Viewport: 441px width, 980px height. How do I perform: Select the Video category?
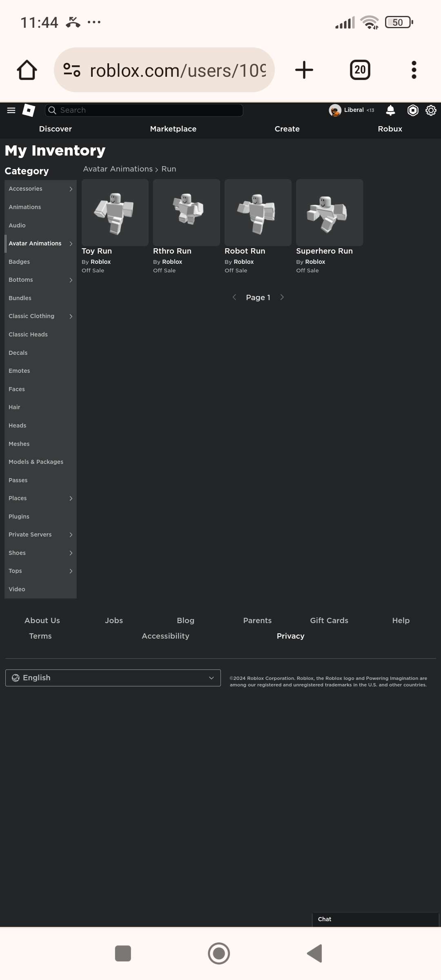click(x=40, y=589)
